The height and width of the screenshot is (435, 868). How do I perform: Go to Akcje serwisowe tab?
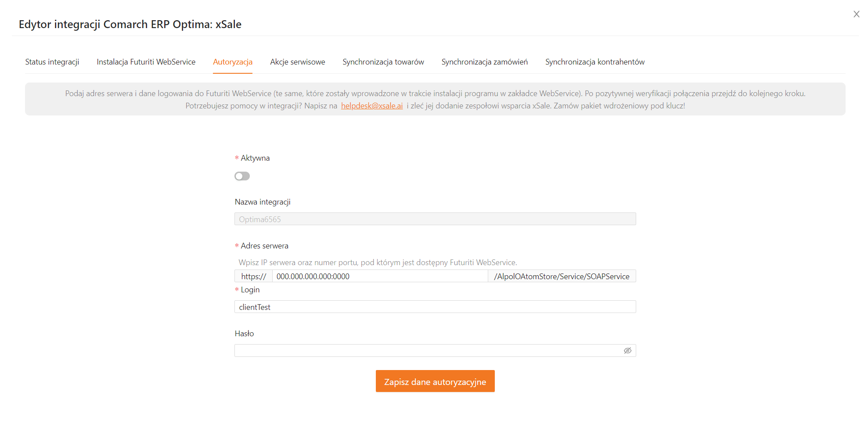[297, 62]
